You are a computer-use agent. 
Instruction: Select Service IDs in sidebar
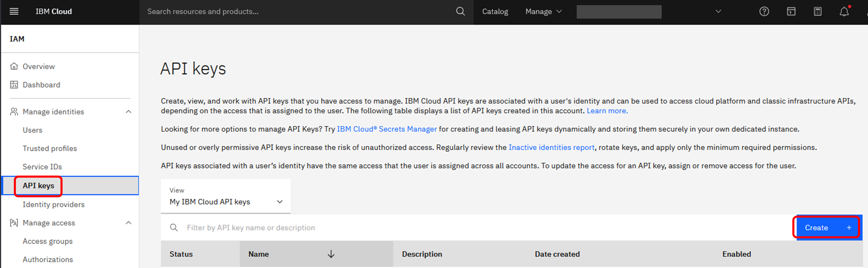tap(42, 167)
